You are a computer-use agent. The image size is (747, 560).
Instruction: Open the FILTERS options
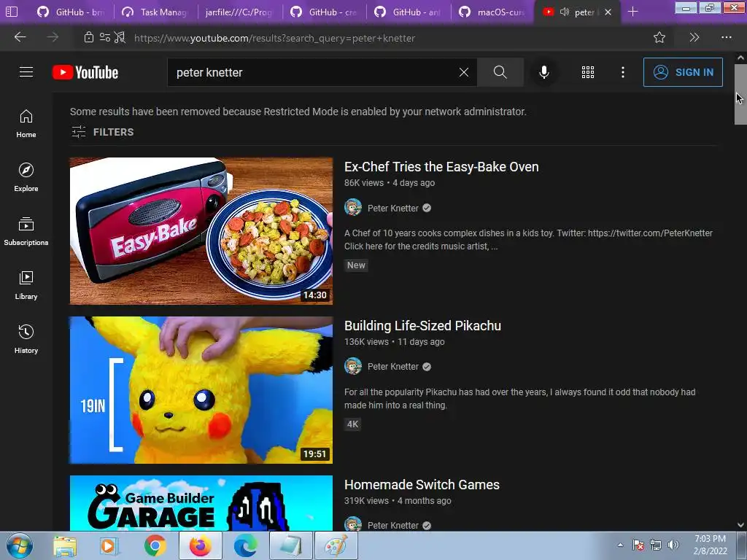(x=102, y=132)
